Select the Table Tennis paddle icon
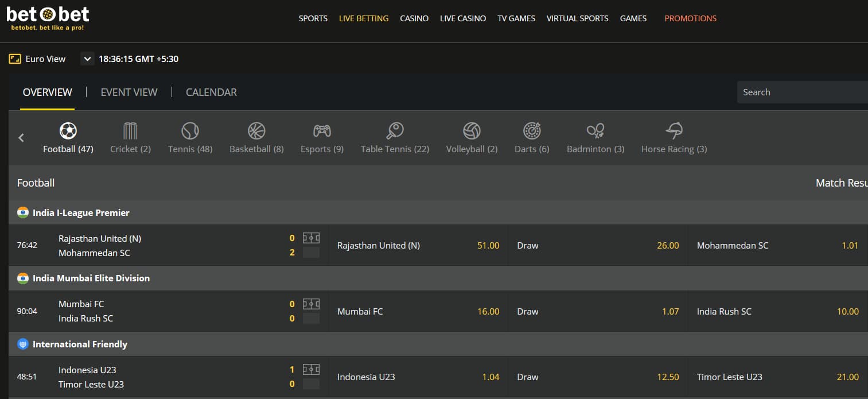The height and width of the screenshot is (399, 868). 395,131
